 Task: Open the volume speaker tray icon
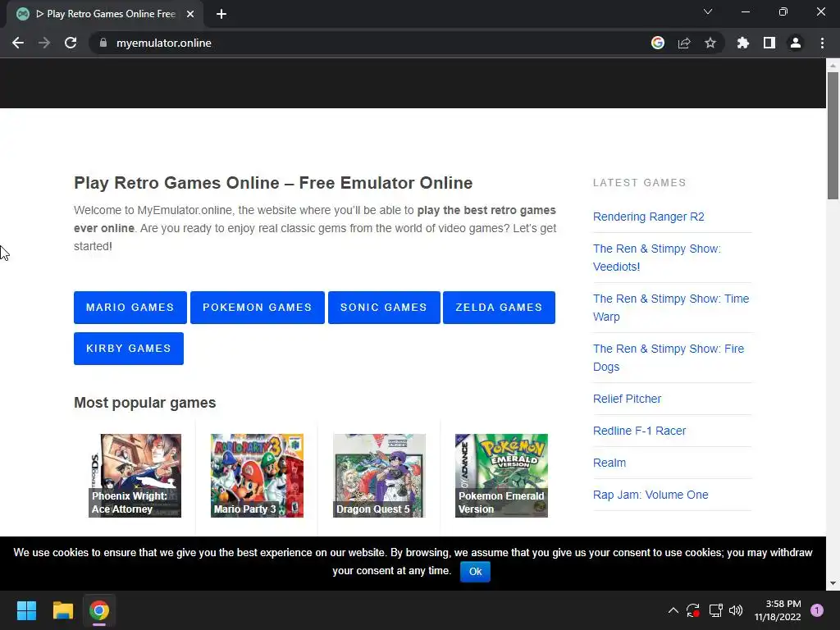tap(736, 610)
